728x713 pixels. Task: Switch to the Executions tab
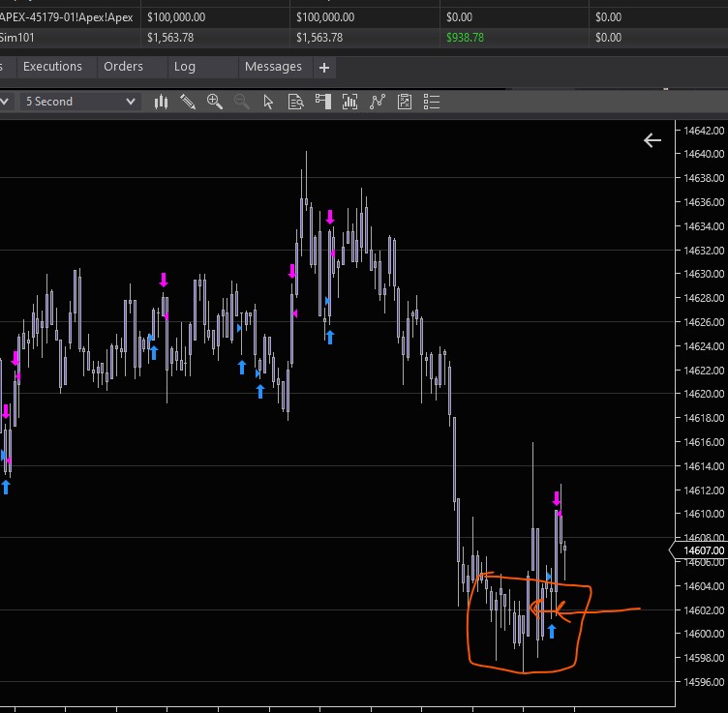(x=52, y=67)
